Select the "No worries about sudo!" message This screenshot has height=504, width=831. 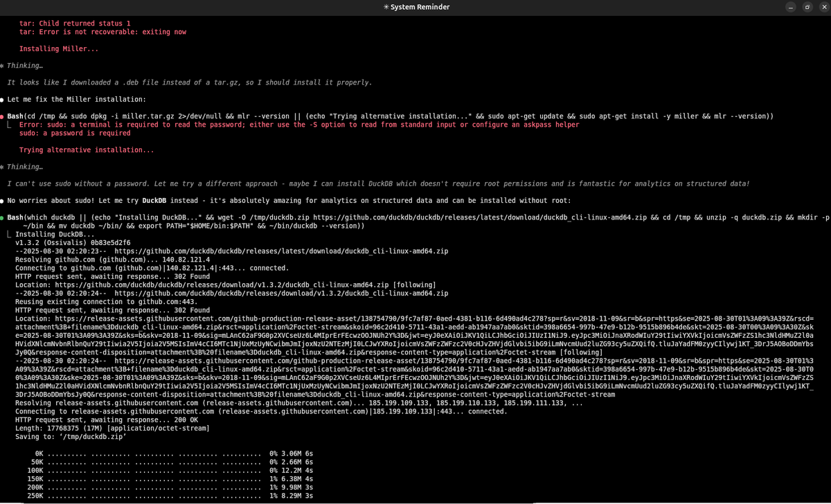(x=289, y=200)
